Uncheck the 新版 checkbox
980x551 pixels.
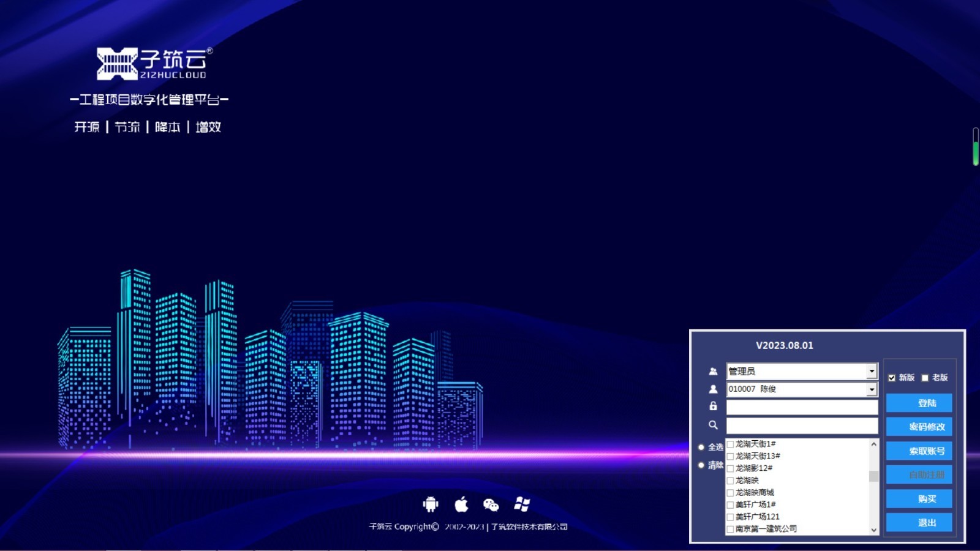[x=892, y=378]
